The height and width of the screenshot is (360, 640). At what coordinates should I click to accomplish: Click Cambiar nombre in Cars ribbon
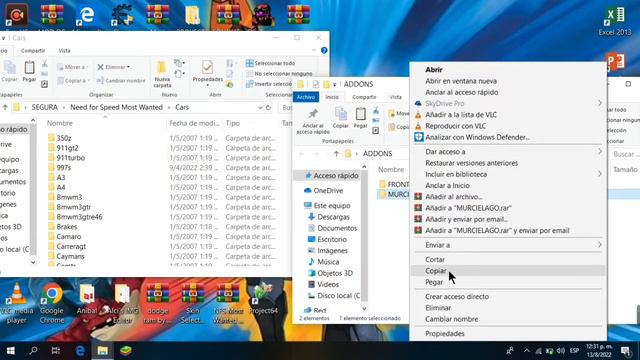[121, 81]
